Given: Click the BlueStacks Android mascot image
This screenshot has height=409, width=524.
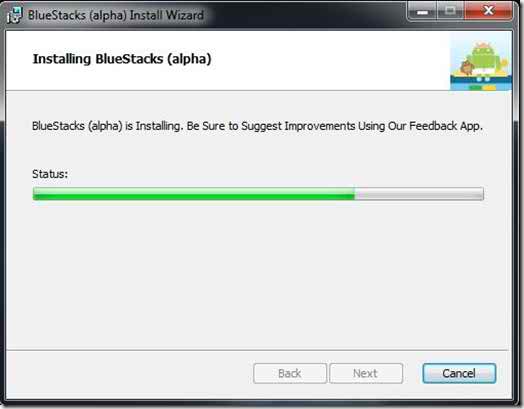Looking at the screenshot, I should click(481, 61).
